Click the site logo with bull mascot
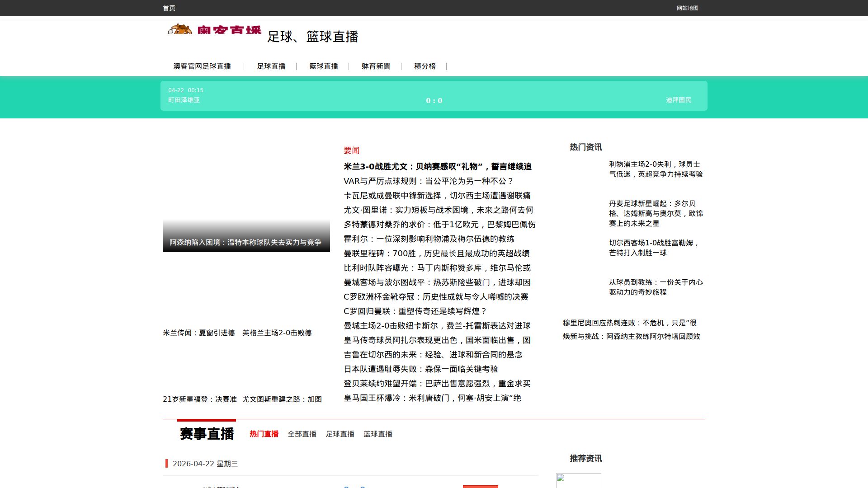 215,29
